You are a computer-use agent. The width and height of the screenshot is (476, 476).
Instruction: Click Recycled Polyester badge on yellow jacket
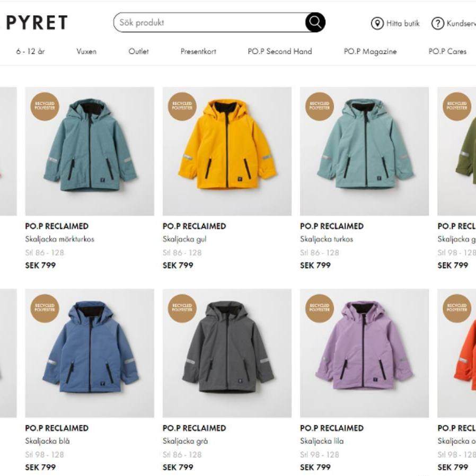click(182, 107)
